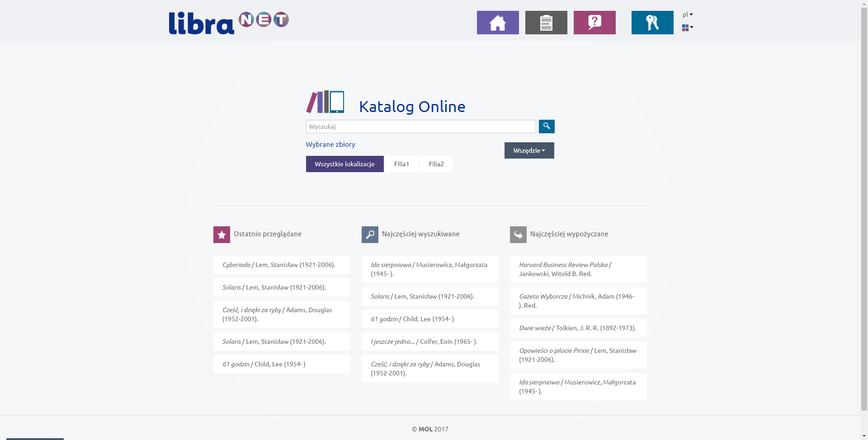
Task: Open the colour theme squares dropdown
Action: 688,28
